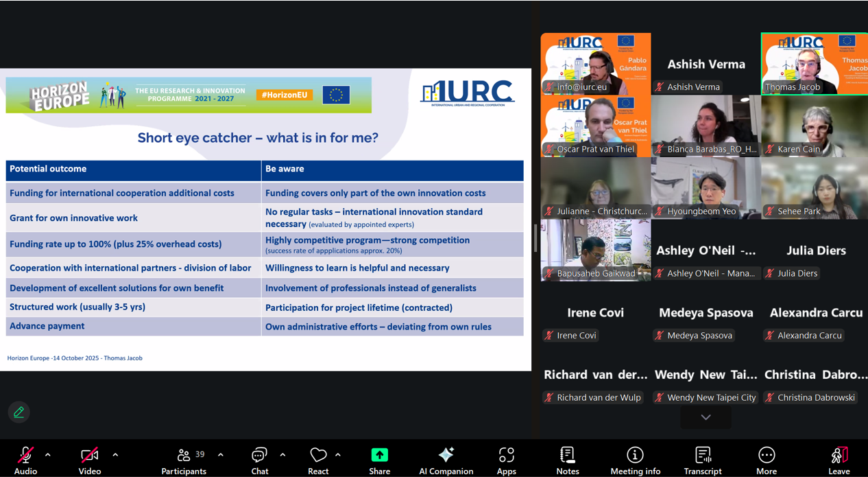Click the annotation pencil icon

click(19, 412)
